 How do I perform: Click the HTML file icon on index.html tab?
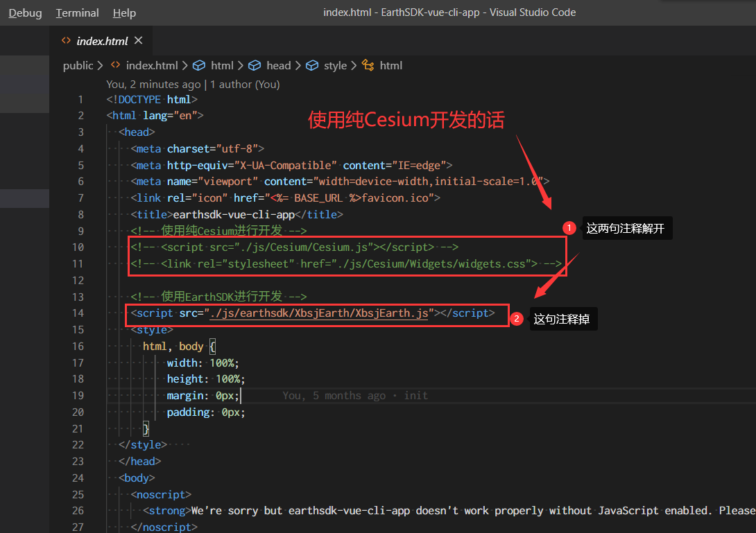tap(66, 40)
